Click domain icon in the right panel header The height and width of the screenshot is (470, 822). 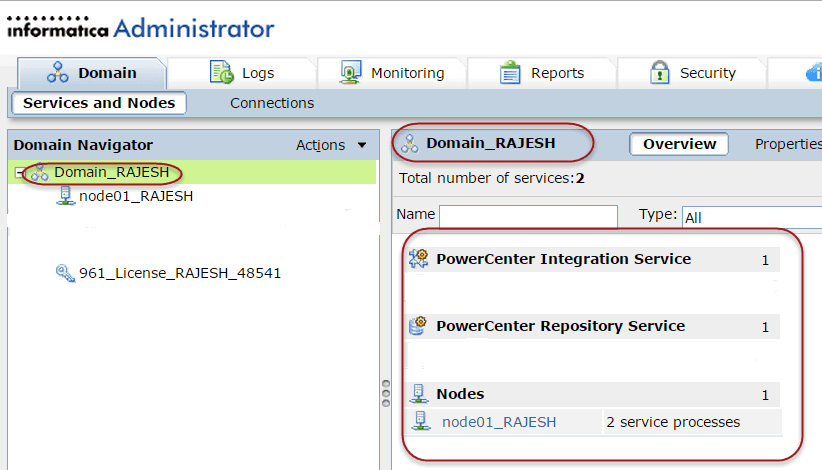409,144
